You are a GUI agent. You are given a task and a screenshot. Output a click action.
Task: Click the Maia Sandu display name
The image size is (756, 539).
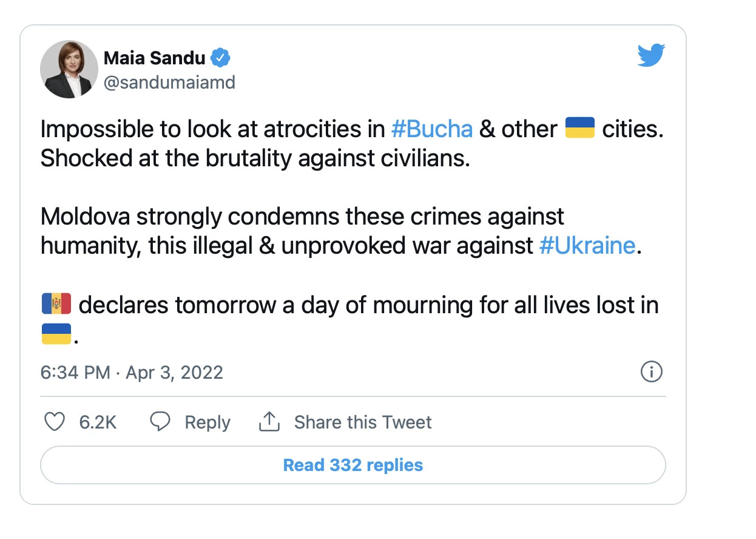[x=155, y=58]
